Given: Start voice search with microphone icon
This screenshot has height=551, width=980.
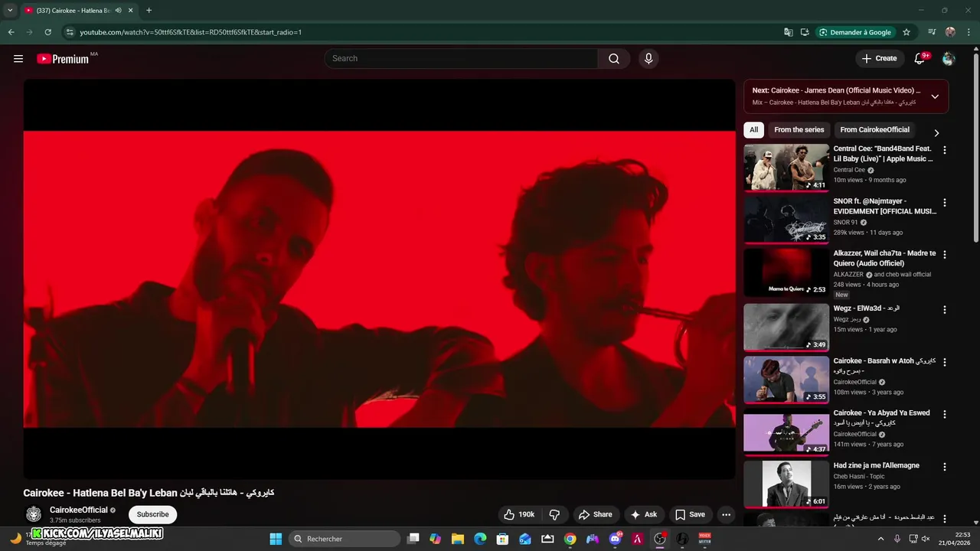Looking at the screenshot, I should [x=648, y=59].
